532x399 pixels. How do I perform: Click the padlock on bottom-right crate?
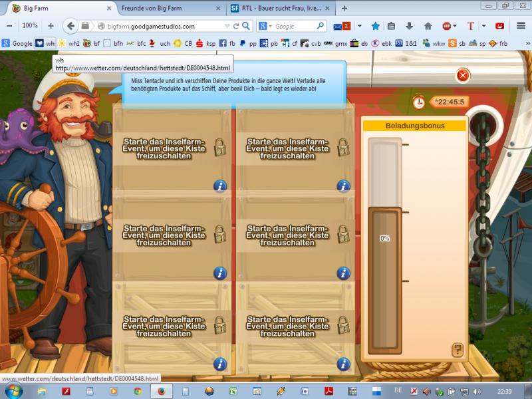[344, 325]
